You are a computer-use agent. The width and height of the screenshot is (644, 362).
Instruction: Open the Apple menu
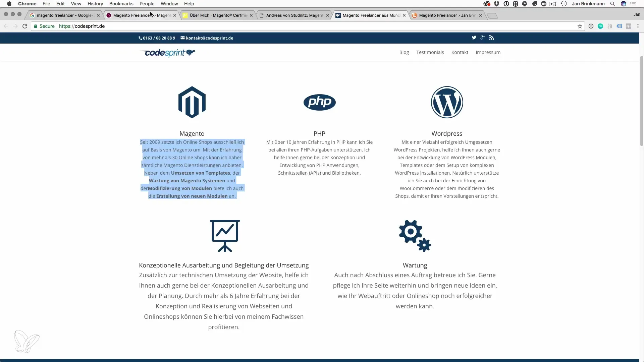pyautogui.click(x=9, y=4)
